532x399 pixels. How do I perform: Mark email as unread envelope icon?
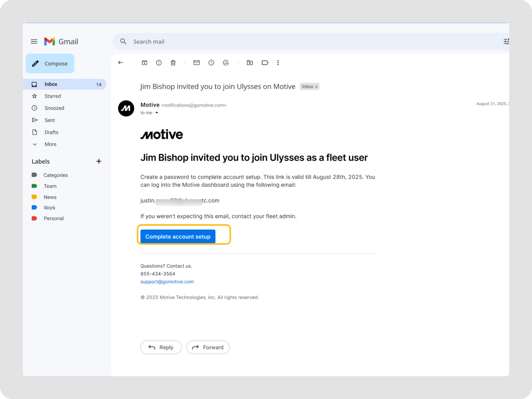coord(196,63)
